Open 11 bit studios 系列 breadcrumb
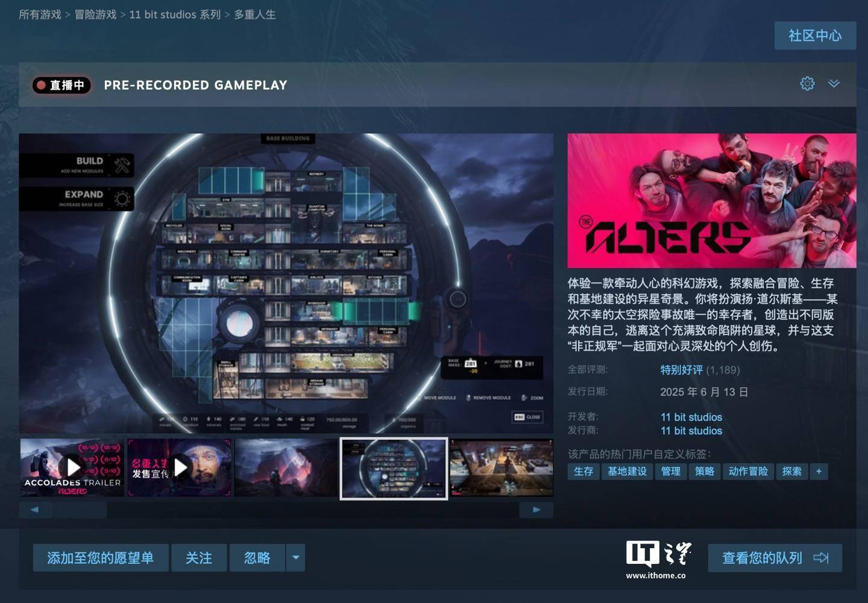 [x=175, y=14]
